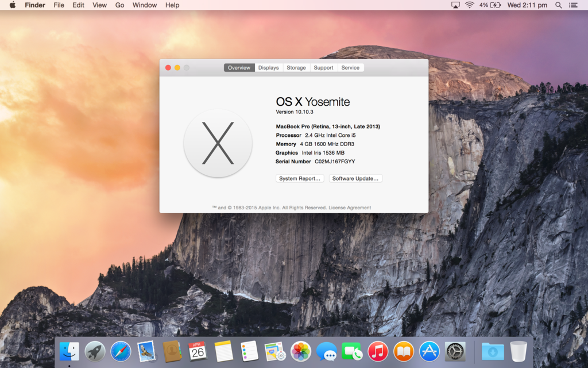588x368 pixels.
Task: Open the Go menu
Action: (119, 5)
